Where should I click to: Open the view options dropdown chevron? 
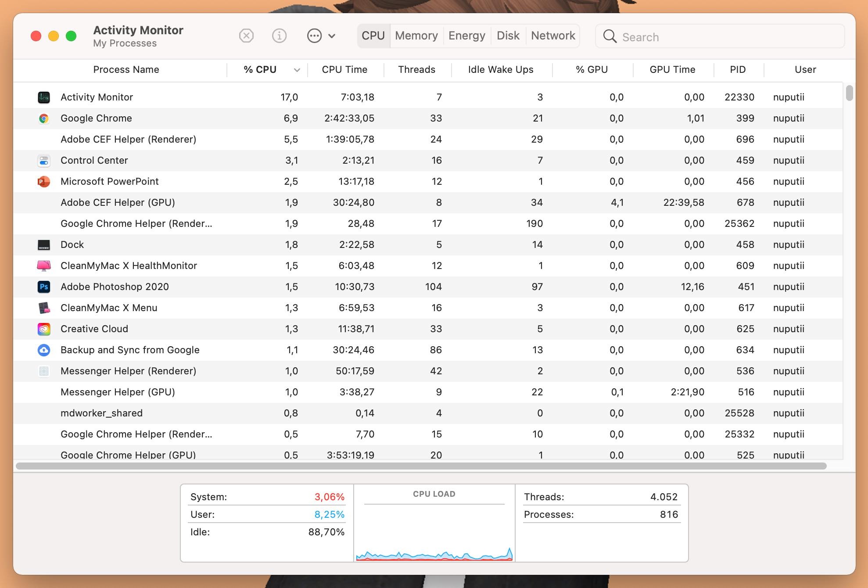[332, 36]
